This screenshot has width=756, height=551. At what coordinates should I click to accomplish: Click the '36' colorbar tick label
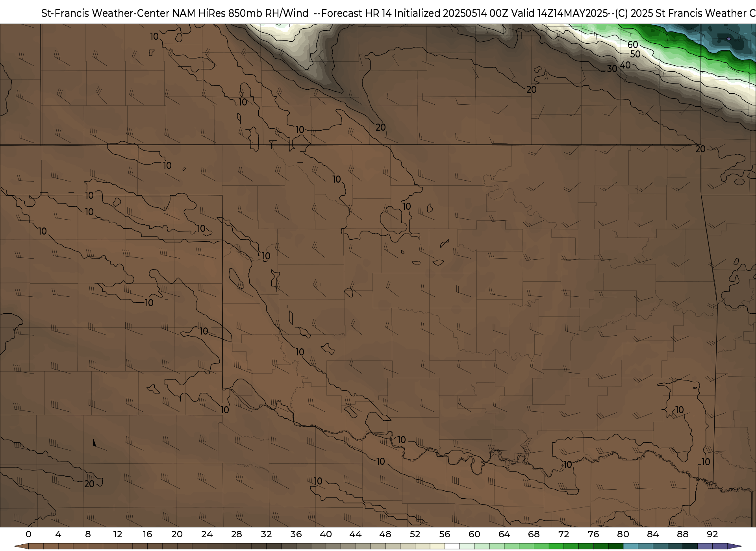tap(296, 534)
